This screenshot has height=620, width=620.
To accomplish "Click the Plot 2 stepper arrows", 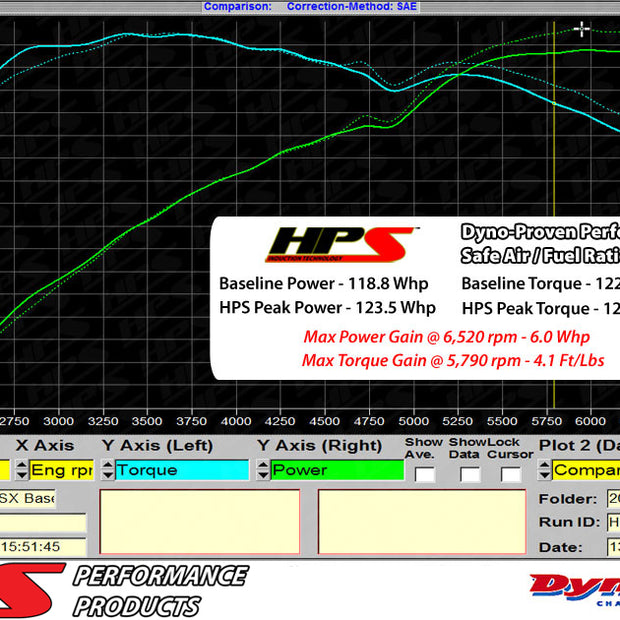I will (x=544, y=470).
